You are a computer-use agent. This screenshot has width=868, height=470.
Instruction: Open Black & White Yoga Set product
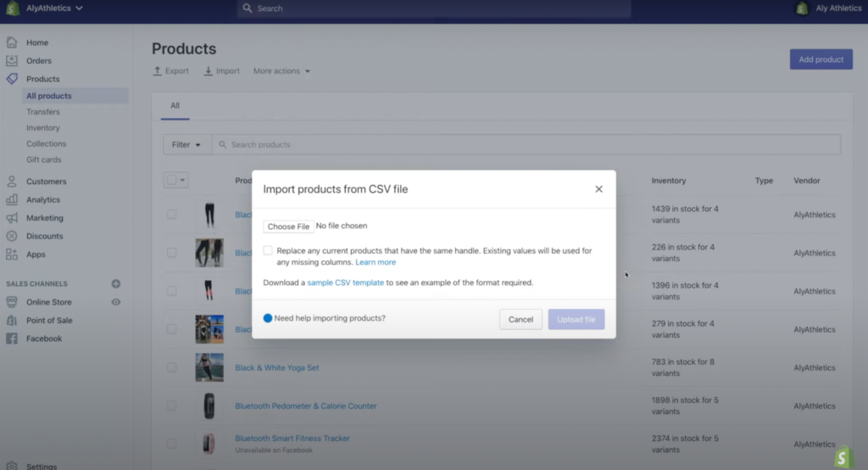277,367
